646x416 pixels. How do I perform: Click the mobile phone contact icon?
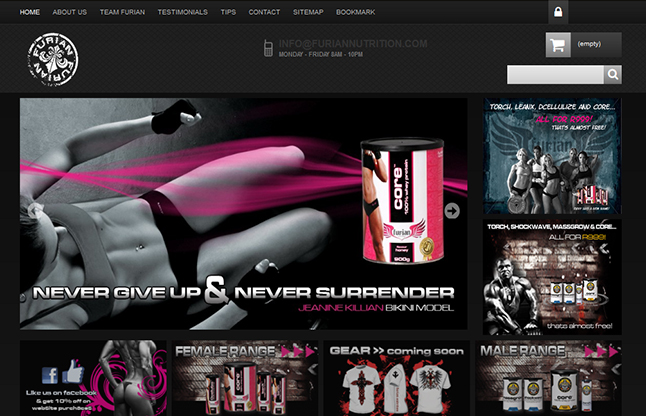pyautogui.click(x=268, y=48)
